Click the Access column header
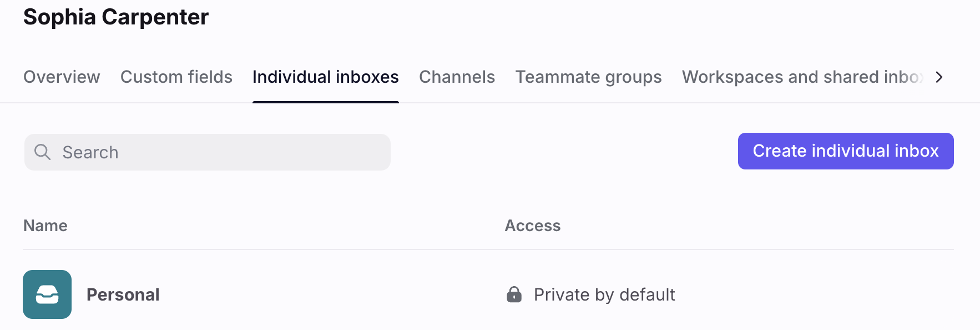 click(x=533, y=226)
